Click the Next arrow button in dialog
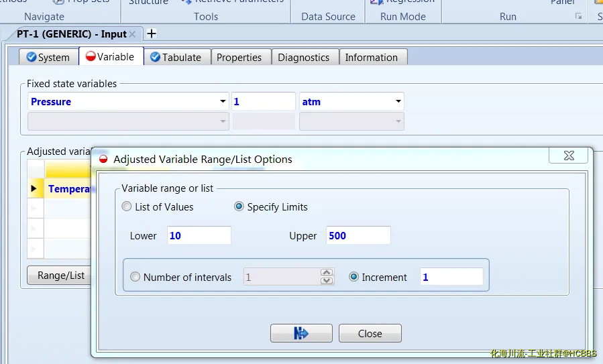This screenshot has height=364, width=603. click(301, 333)
